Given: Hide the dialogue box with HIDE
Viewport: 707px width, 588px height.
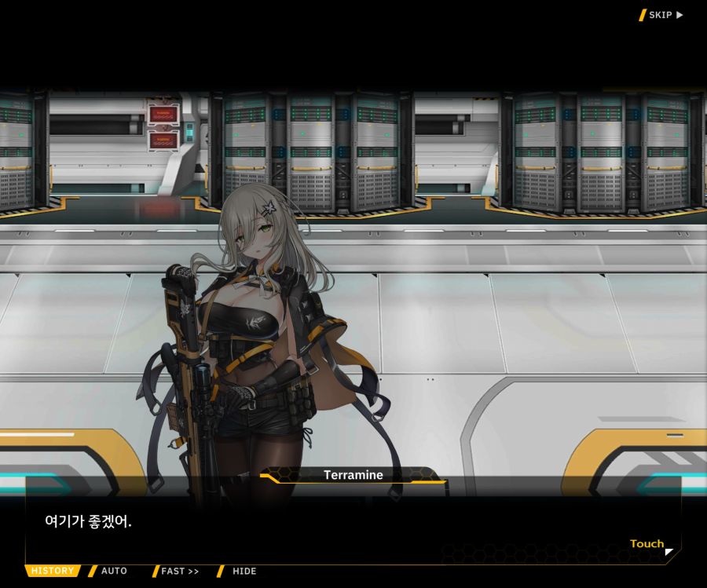Looking at the screenshot, I should tap(244, 571).
